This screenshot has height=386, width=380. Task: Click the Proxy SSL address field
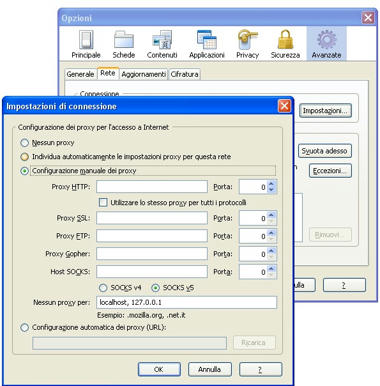pyautogui.click(x=152, y=218)
